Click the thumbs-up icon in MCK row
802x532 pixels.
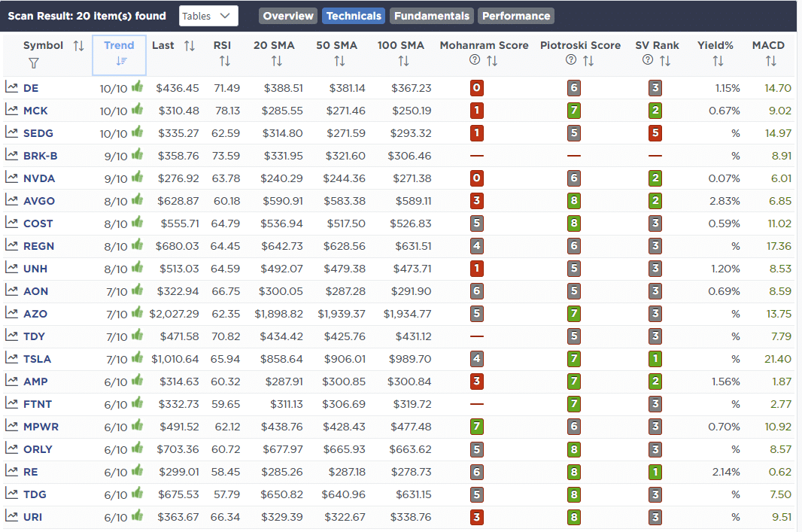[x=137, y=110]
